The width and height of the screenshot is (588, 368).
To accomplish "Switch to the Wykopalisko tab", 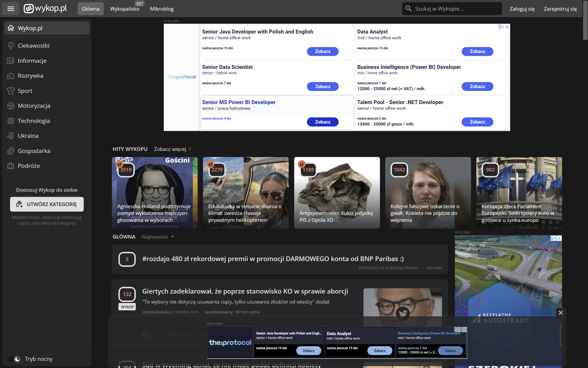I will (x=124, y=9).
